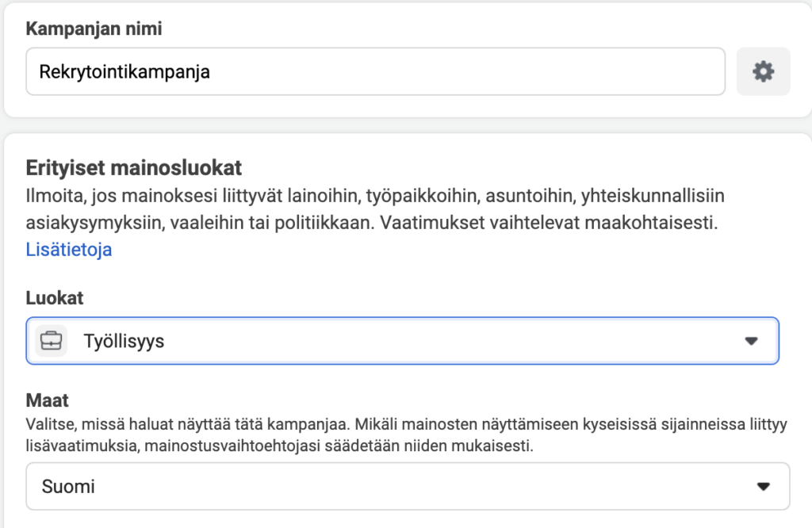Select the Kampanjan nimi label
Image resolution: width=812 pixels, height=528 pixels.
94,29
